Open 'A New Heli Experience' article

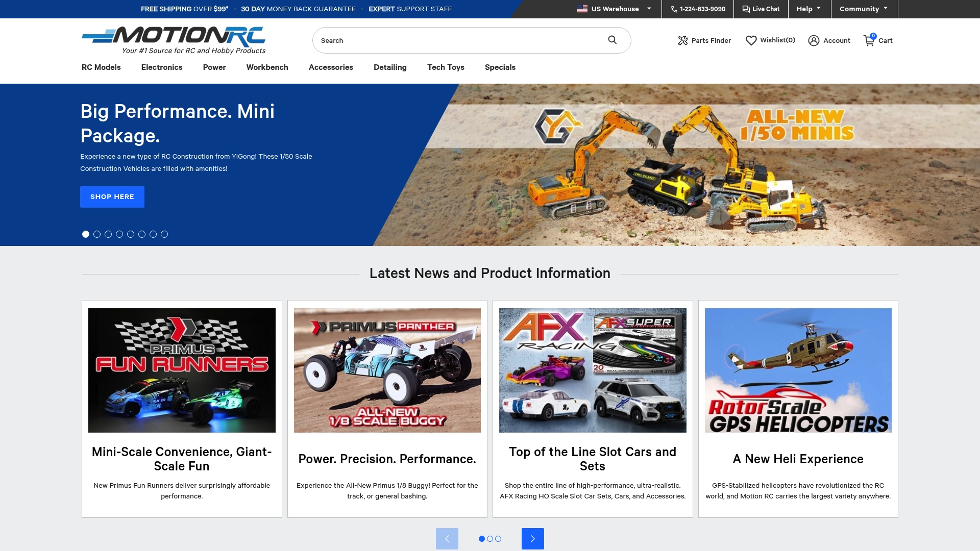[798, 459]
